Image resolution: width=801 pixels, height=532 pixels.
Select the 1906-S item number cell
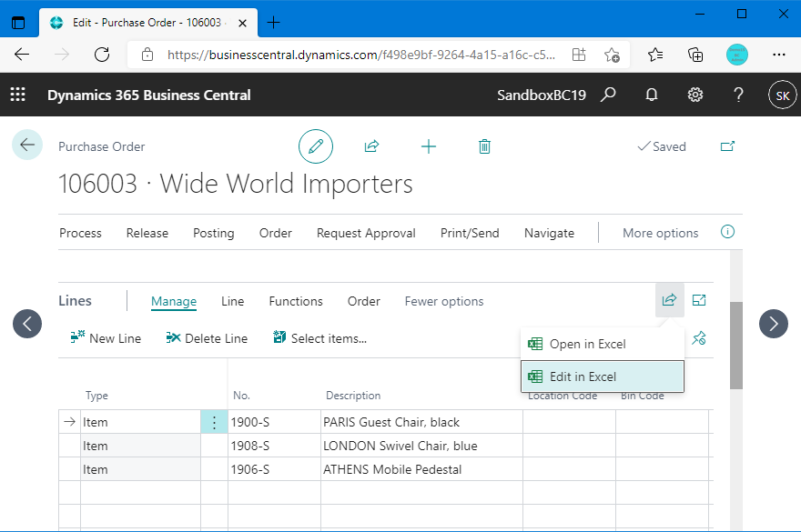point(274,469)
